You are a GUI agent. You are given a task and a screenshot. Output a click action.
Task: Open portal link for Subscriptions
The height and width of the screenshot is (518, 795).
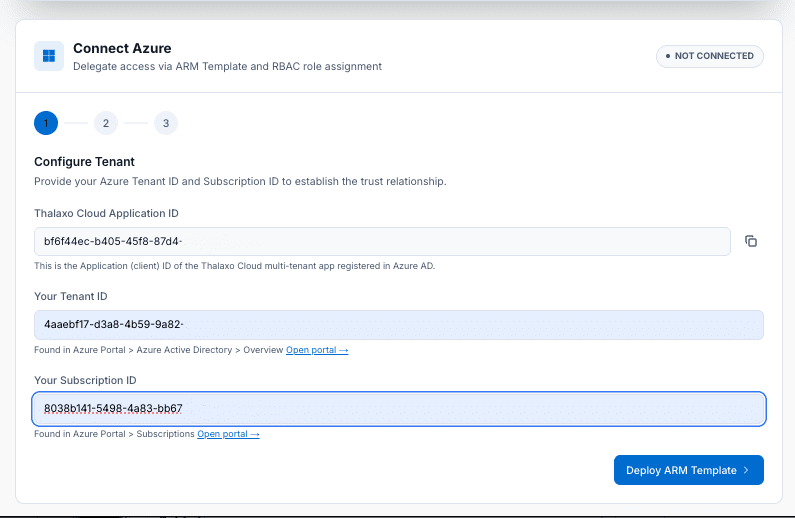[x=228, y=434]
